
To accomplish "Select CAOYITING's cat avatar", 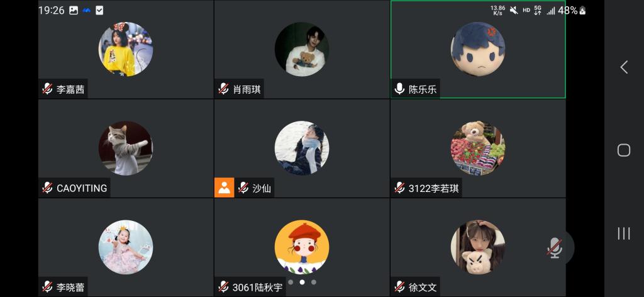I will coord(126,148).
